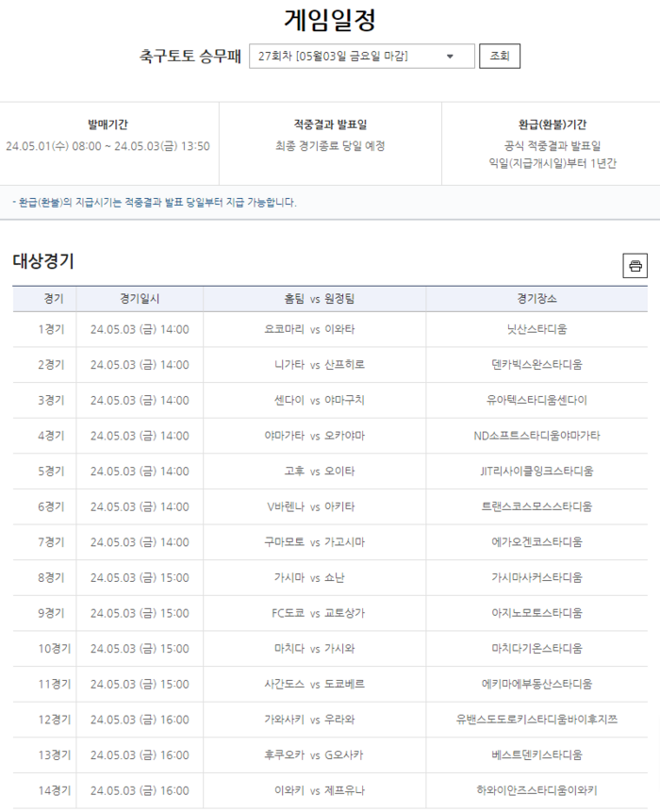The height and width of the screenshot is (812, 660).
Task: Select the 요코마리 vs 이와타 match row
Action: [x=314, y=329]
